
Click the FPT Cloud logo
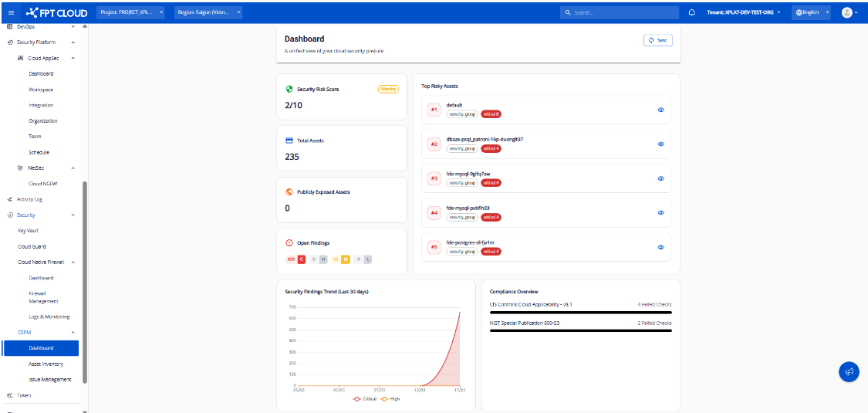pyautogui.click(x=56, y=12)
